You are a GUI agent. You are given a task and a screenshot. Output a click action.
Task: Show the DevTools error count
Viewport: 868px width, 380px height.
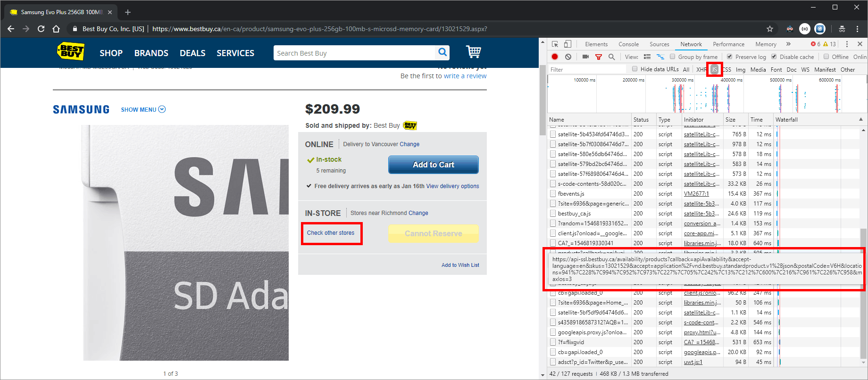pos(816,44)
